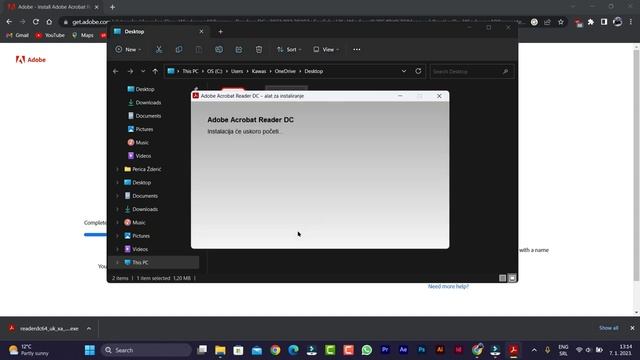Image resolution: width=640 pixels, height=360 pixels.
Task: Click the Acrobat installer icon in taskbar
Action: click(513, 350)
